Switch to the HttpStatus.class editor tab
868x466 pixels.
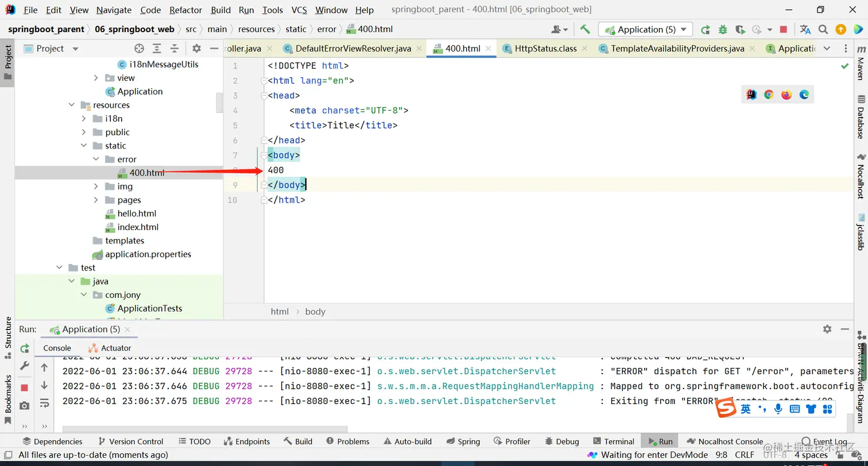click(x=545, y=49)
